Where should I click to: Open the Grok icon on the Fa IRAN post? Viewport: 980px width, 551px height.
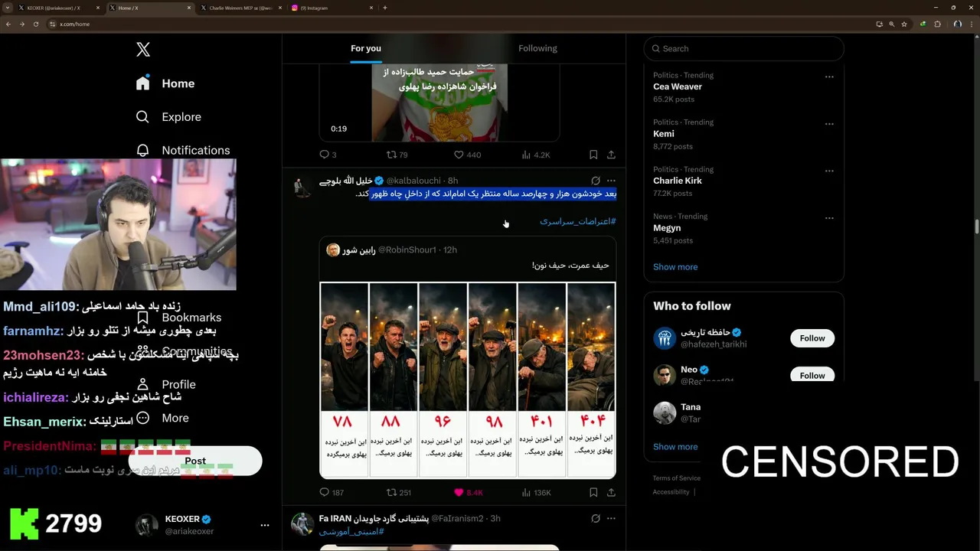point(596,518)
